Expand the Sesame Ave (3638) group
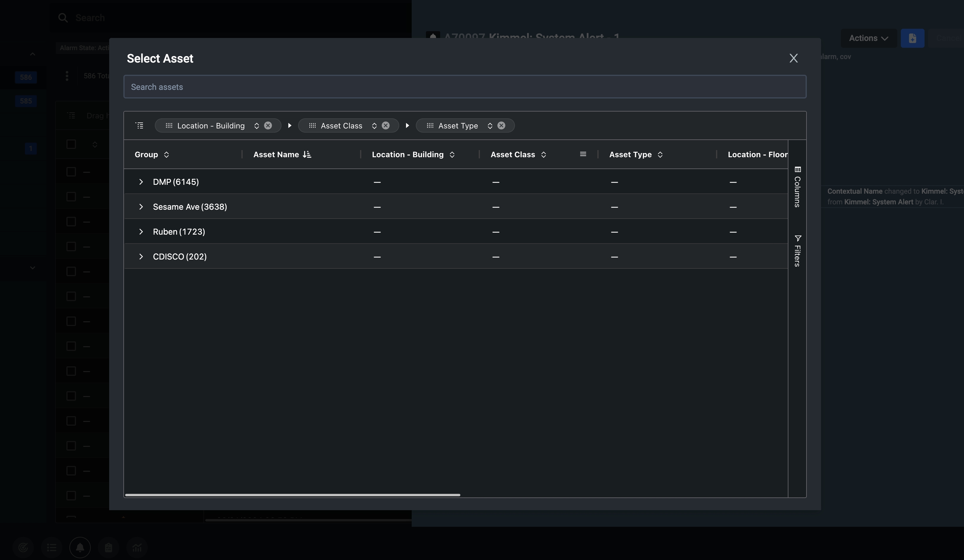 [x=141, y=206]
